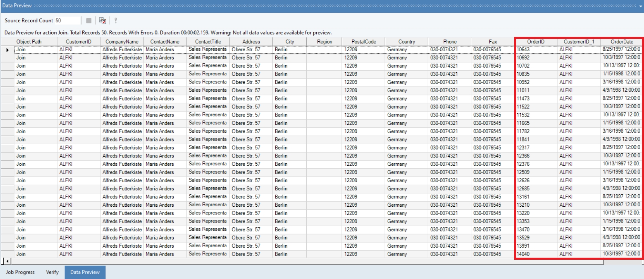Image resolution: width=644 pixels, height=279 pixels.
Task: Switch to the Job Progress tab
Action: pos(20,272)
